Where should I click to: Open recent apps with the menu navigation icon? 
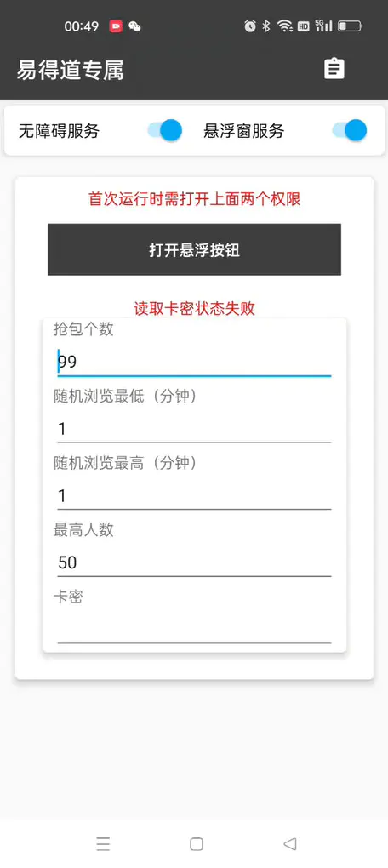(103, 843)
